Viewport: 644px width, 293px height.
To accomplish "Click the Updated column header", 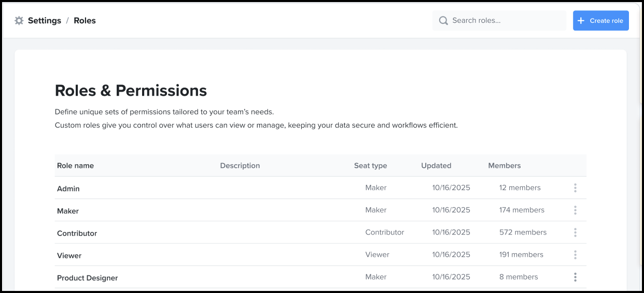I will 436,166.
